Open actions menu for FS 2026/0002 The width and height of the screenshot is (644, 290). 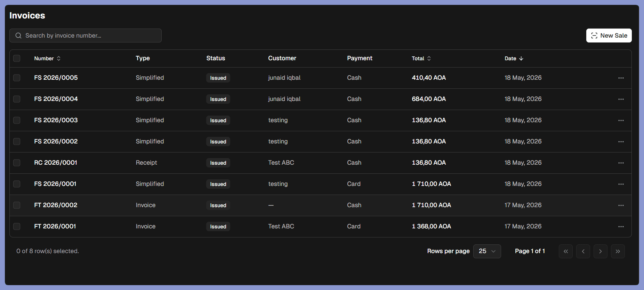(621, 142)
